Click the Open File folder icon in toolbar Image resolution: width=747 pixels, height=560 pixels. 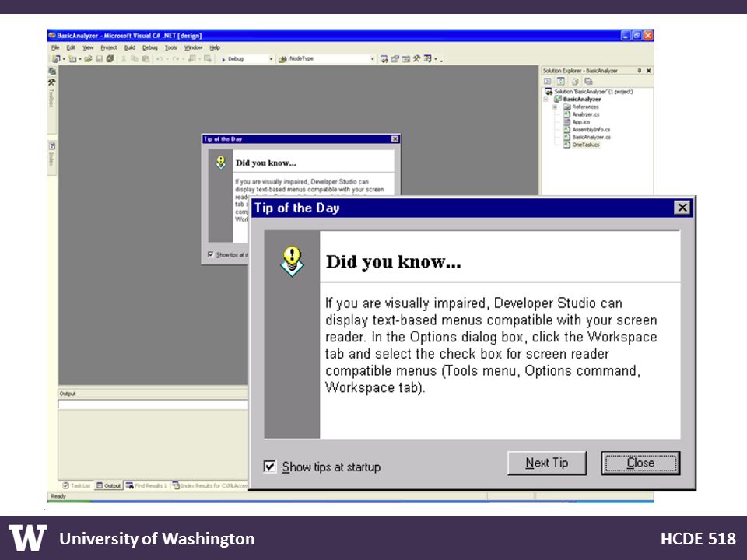[x=88, y=58]
